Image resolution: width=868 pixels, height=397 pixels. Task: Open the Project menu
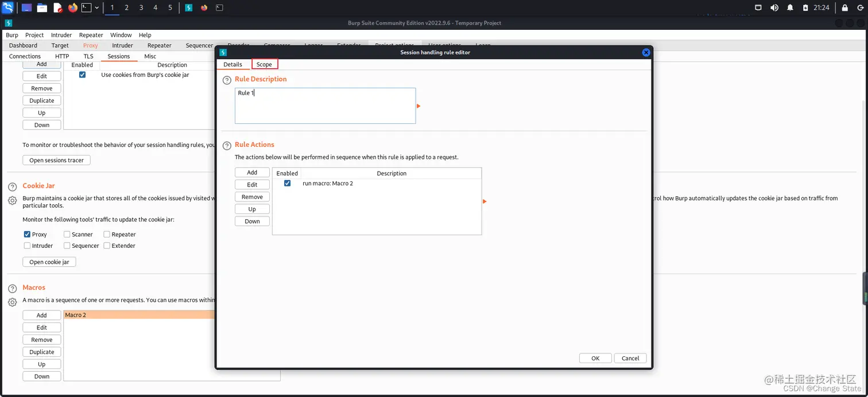click(34, 35)
